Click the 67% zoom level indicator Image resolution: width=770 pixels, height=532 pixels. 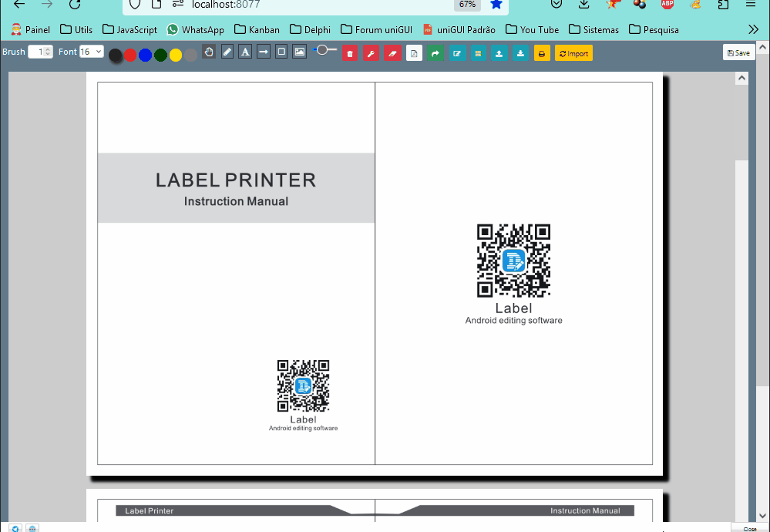tap(467, 5)
